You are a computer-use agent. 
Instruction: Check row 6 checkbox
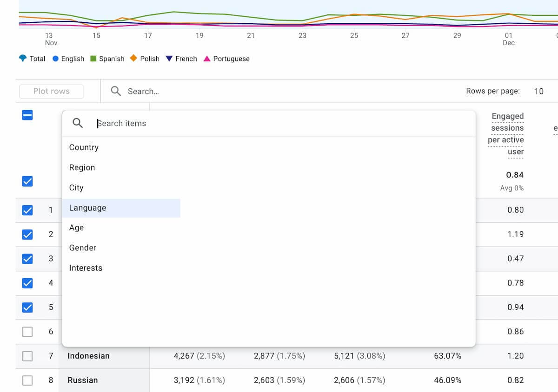coord(27,332)
